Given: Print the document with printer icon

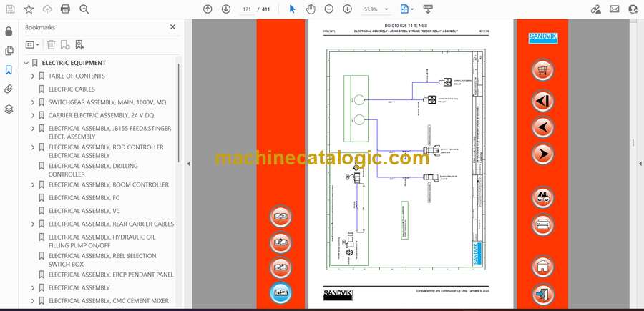Looking at the screenshot, I should pyautogui.click(x=65, y=9).
